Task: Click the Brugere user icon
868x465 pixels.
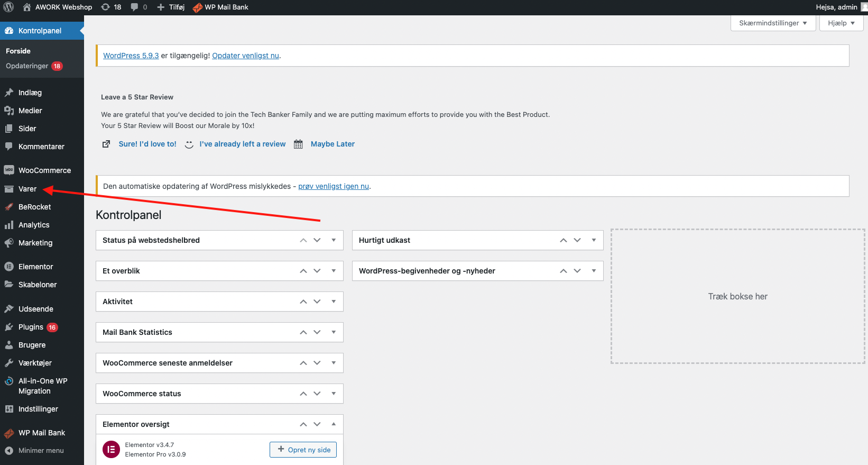Action: tap(9, 345)
